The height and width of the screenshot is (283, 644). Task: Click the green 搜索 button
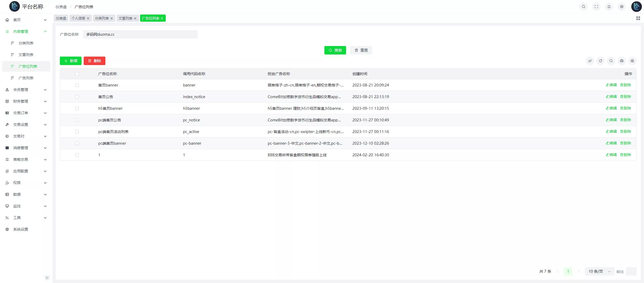(x=335, y=50)
